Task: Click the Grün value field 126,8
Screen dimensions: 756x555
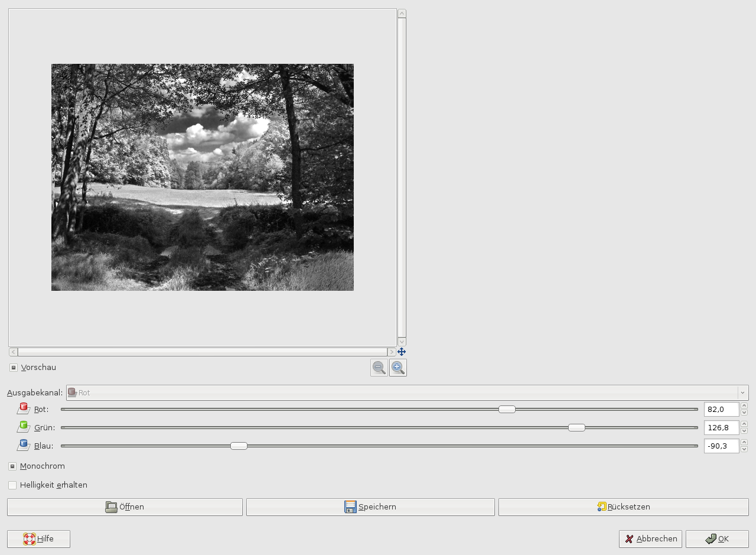Action: point(721,427)
